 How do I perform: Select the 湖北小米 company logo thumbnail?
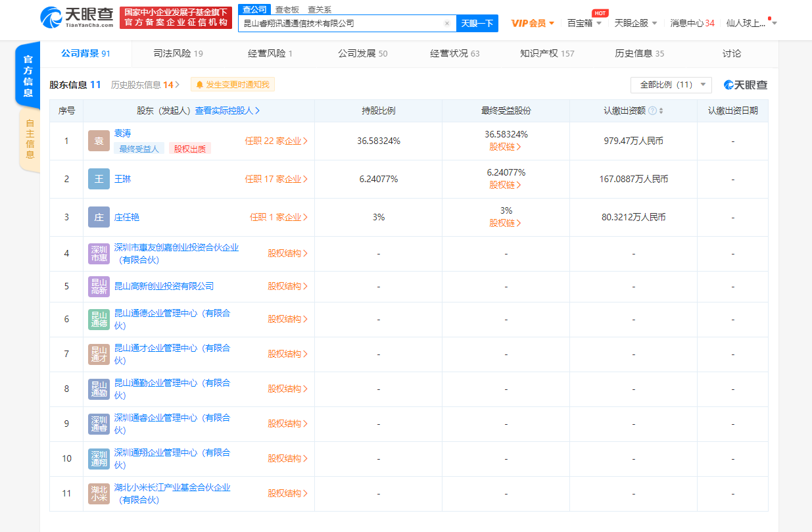pyautogui.click(x=99, y=494)
